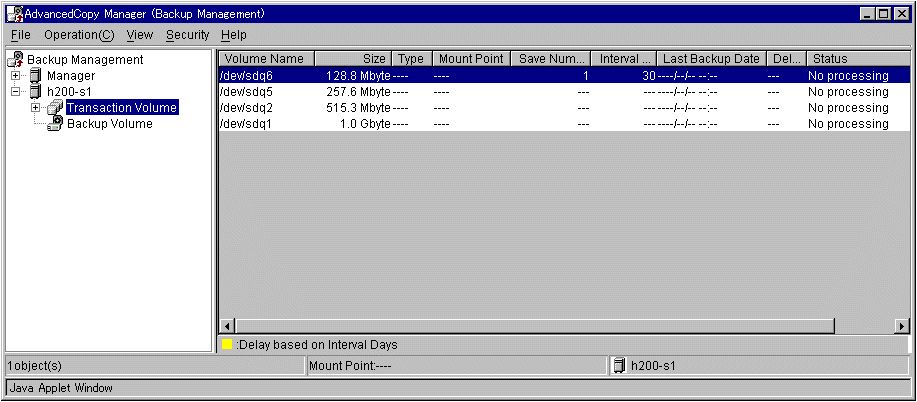
Task: Click the Save Num... column header
Action: (551, 59)
